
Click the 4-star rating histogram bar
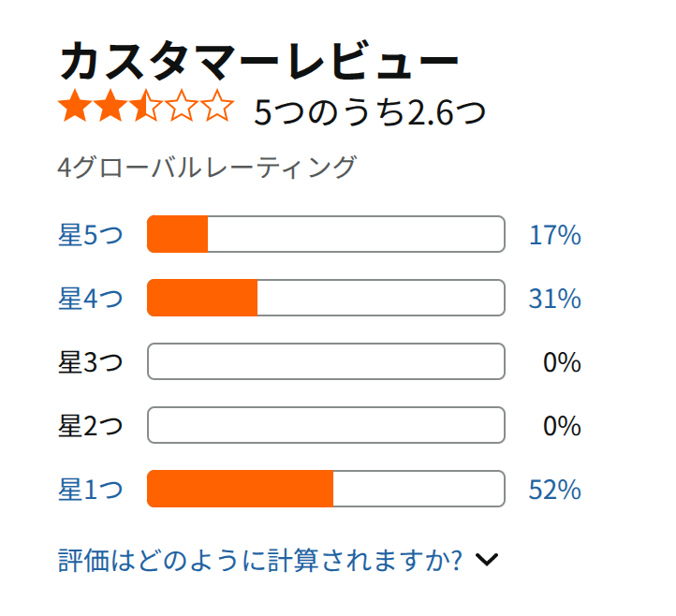tap(326, 298)
